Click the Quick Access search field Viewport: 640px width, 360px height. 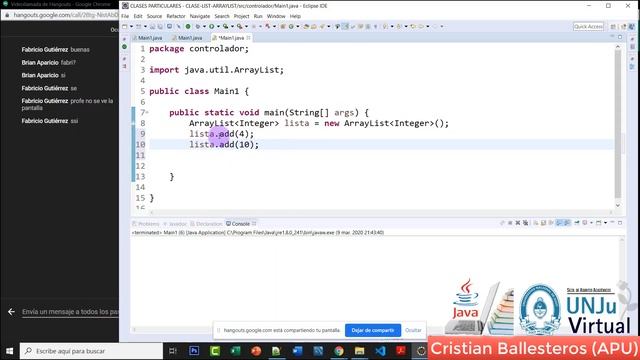(x=588, y=27)
